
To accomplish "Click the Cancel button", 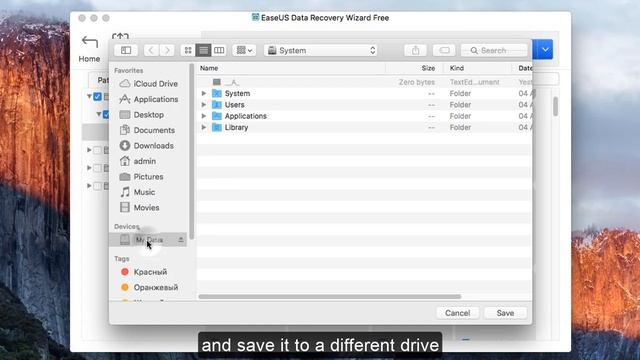I will 458,313.
